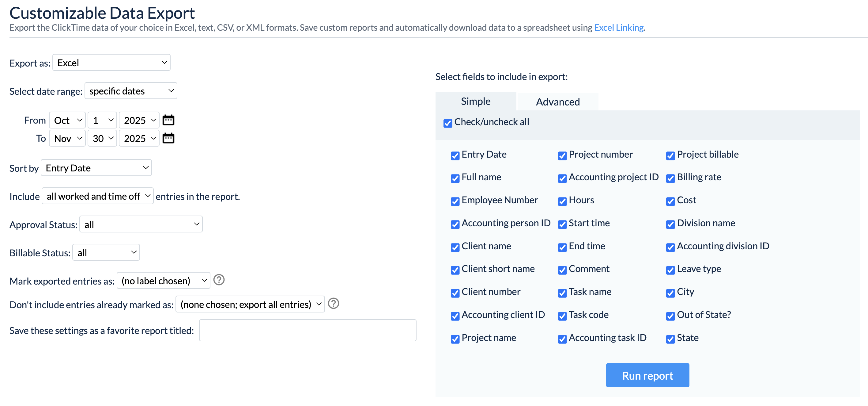Open To year dropdown
Image resolution: width=868 pixels, height=406 pixels.
click(139, 138)
